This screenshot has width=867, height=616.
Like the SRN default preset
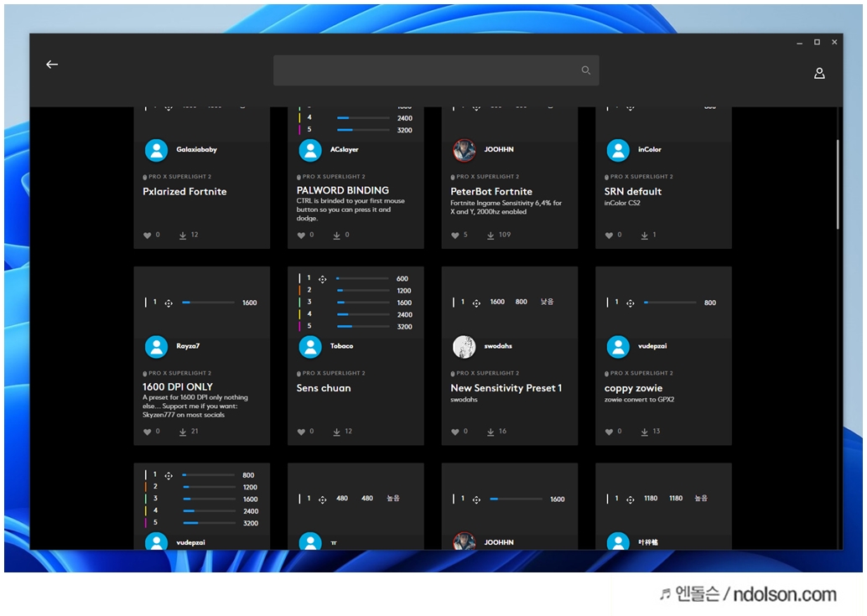609,236
